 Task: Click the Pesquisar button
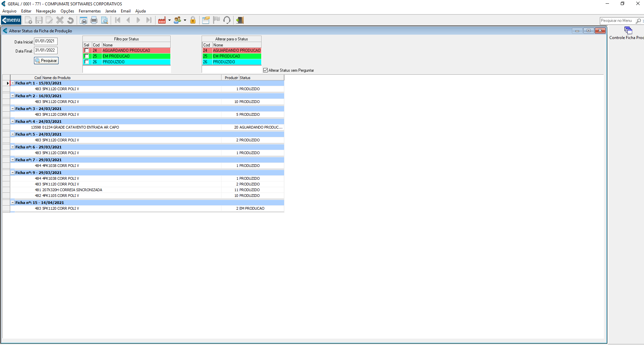tap(46, 61)
